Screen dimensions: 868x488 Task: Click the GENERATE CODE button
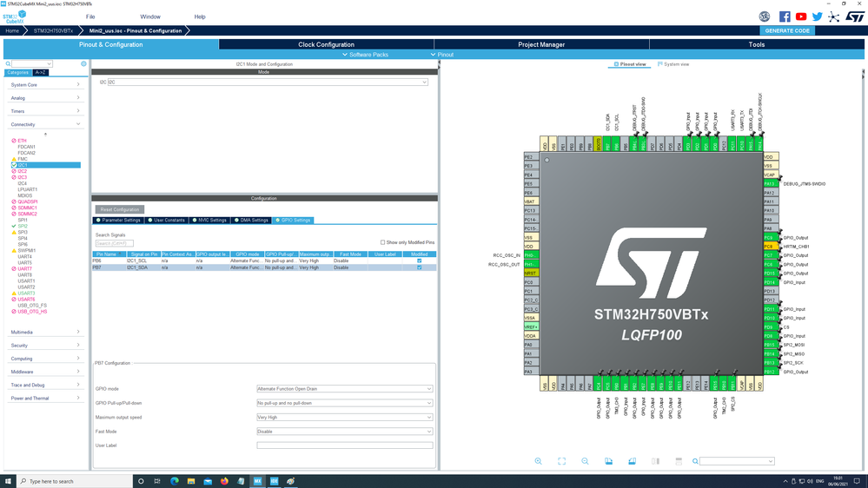787,30
